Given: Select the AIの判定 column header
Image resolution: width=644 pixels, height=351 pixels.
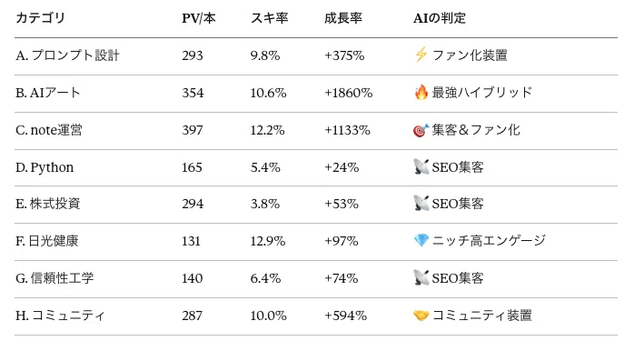Looking at the screenshot, I should click(440, 18).
